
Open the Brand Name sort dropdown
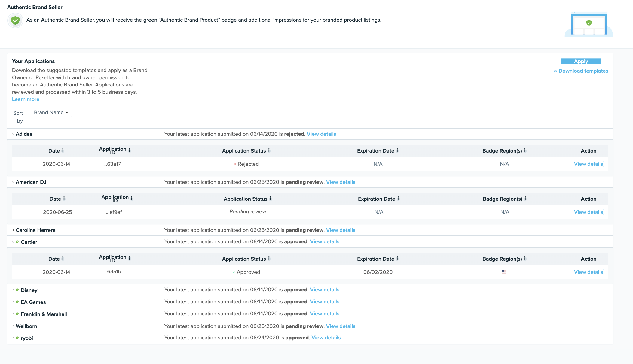point(51,112)
